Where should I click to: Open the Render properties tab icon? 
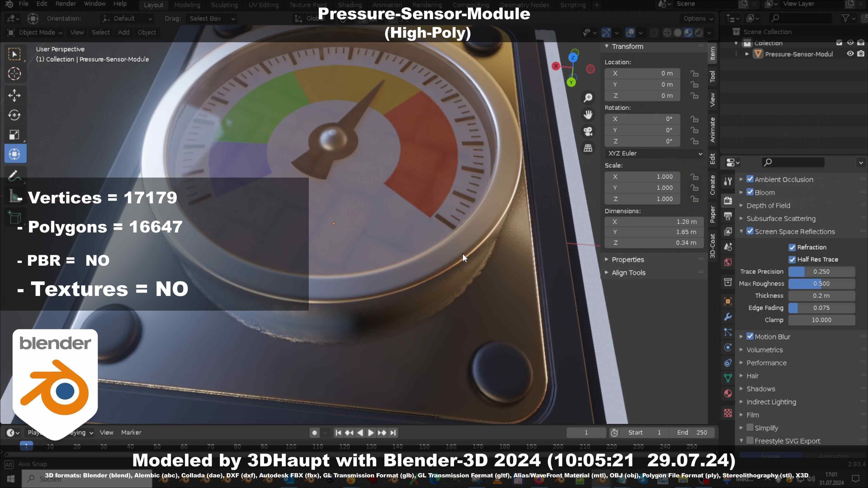(728, 201)
